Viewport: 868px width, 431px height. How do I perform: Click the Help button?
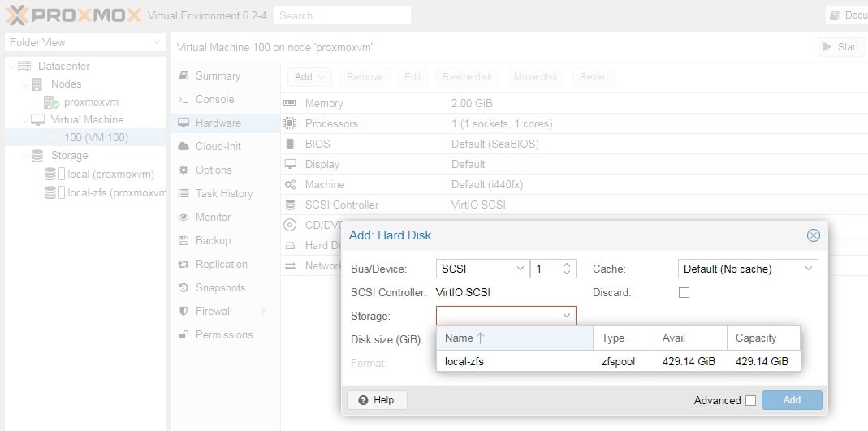(377, 400)
